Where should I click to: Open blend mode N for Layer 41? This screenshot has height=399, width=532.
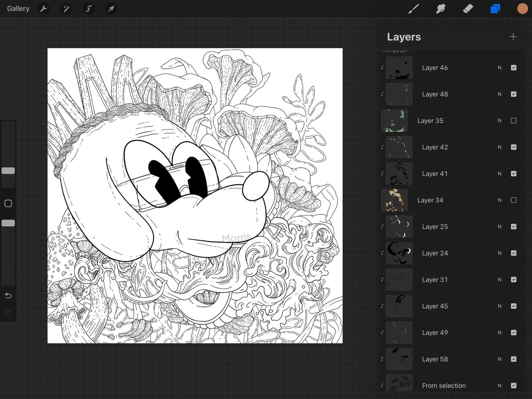(500, 174)
